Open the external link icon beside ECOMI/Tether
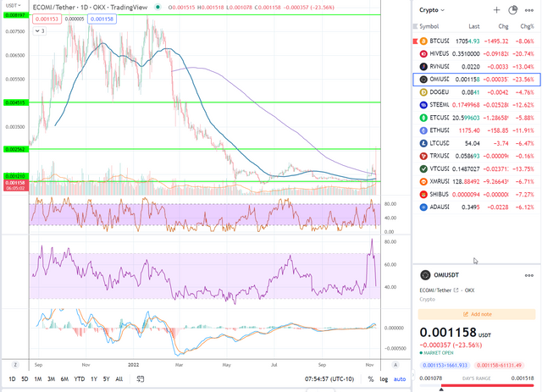The image size is (542, 392). [x=456, y=290]
